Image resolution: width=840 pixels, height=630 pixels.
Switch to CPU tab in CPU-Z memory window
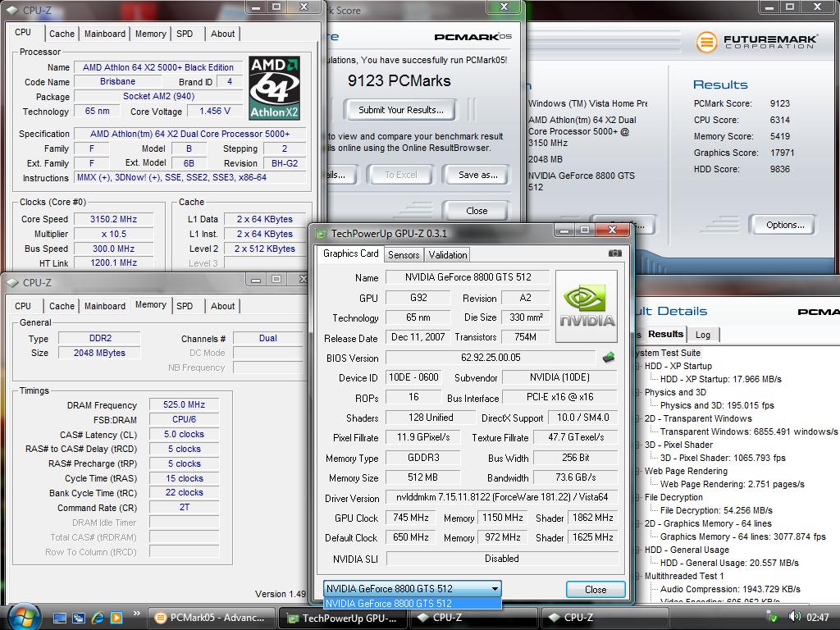tap(22, 306)
